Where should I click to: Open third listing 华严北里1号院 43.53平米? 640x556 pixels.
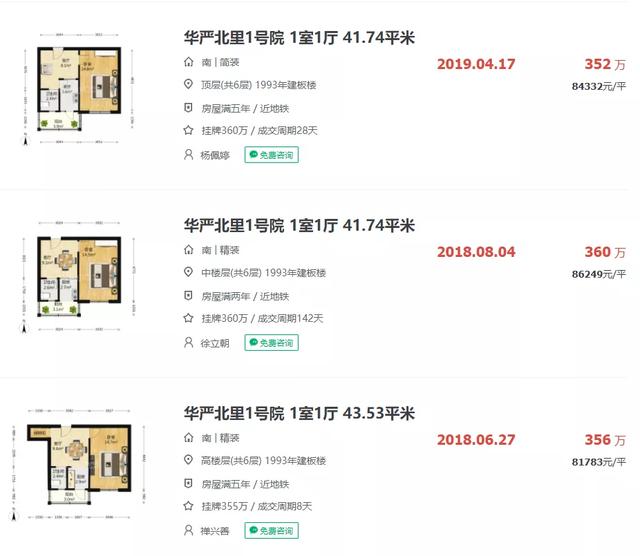(x=299, y=413)
